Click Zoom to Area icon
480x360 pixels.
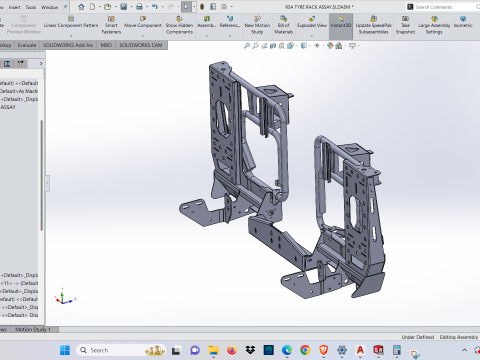(x=256, y=46)
